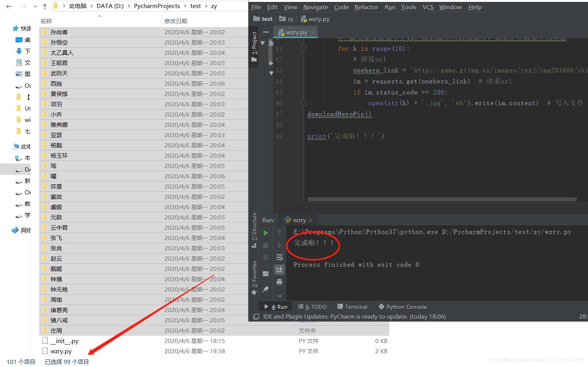
Task: Select the 诸葛亮 folder
Action: [59, 310]
